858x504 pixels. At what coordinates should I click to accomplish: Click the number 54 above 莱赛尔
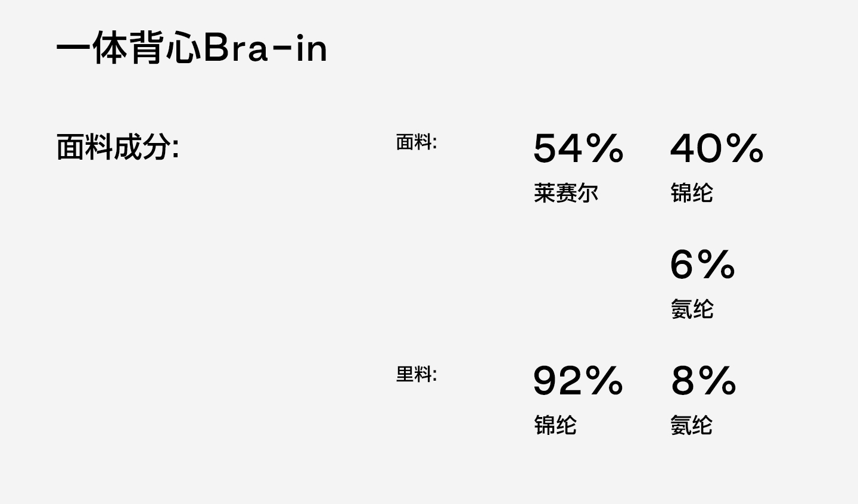tap(557, 148)
